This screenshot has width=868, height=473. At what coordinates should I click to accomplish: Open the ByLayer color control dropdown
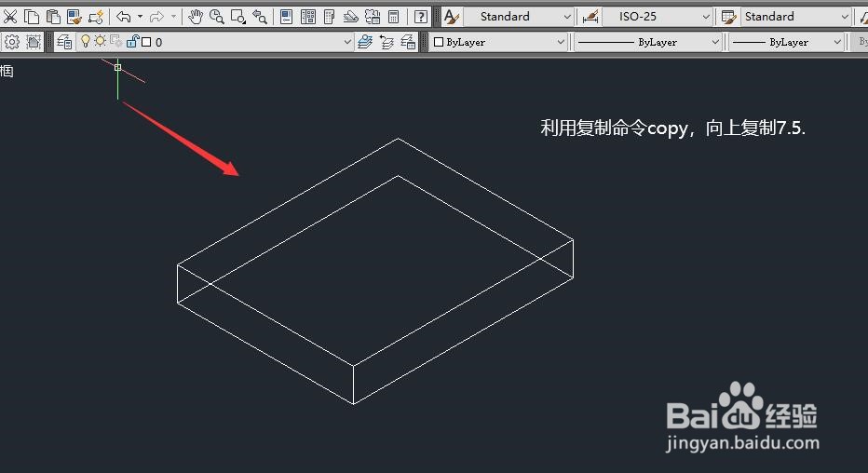pyautogui.click(x=498, y=42)
